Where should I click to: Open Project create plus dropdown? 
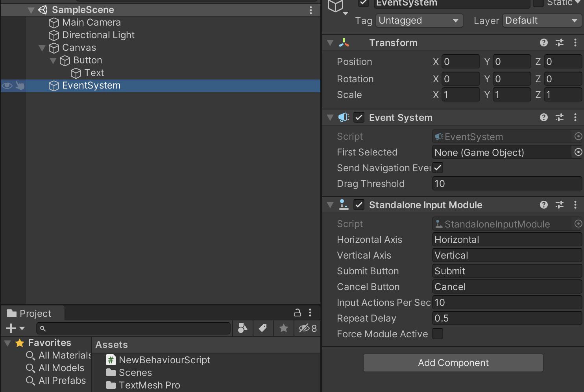15,328
